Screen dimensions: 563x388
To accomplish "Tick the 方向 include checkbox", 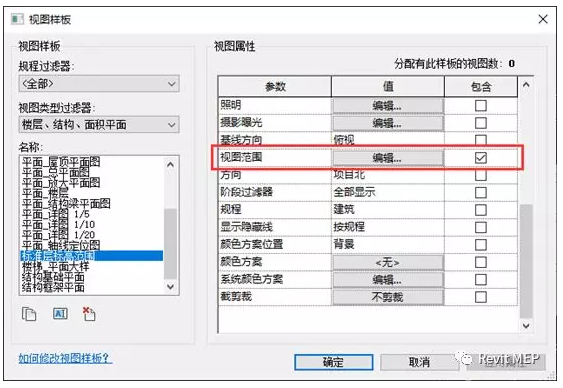I will coord(481,175).
